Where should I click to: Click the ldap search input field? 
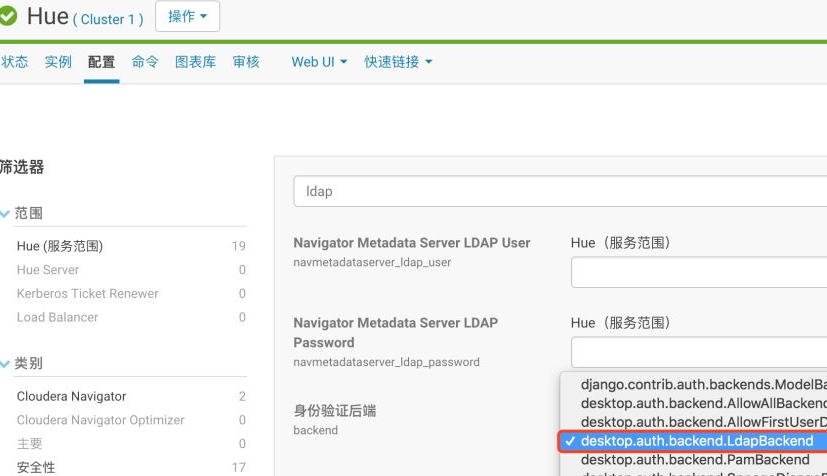tap(560, 191)
